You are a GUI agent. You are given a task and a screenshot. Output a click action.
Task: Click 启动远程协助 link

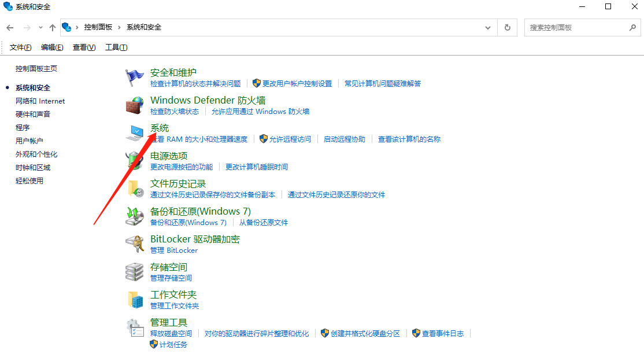click(x=344, y=139)
